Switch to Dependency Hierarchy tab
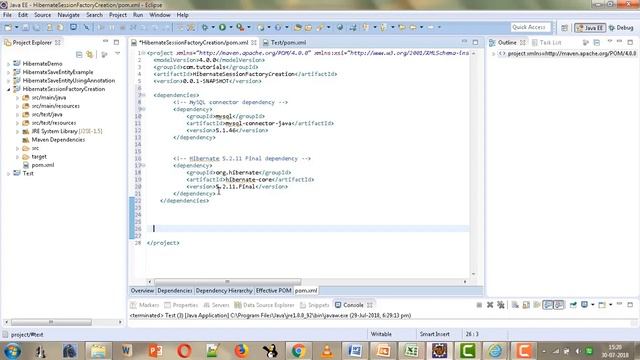 pos(224,291)
